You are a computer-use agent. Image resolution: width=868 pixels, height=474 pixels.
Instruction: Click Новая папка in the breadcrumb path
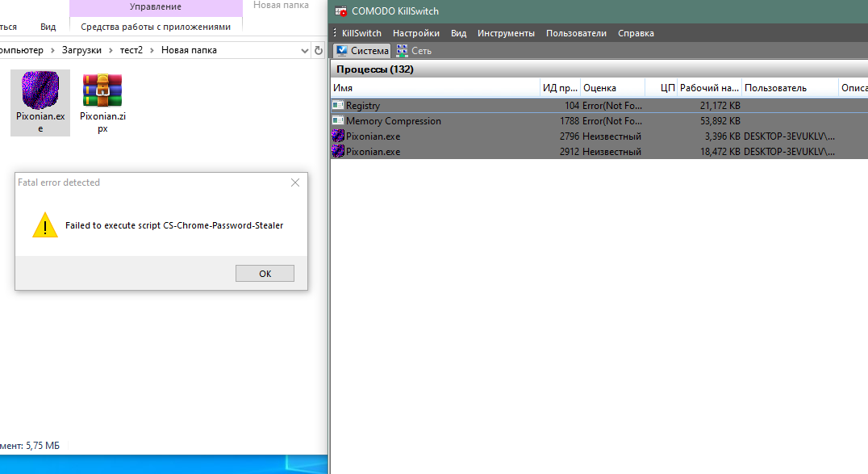[189, 50]
